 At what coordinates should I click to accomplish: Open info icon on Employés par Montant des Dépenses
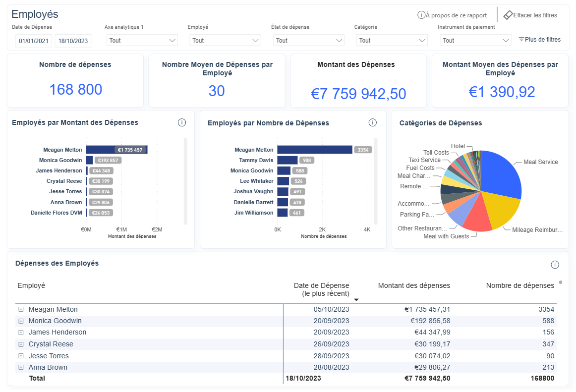182,123
